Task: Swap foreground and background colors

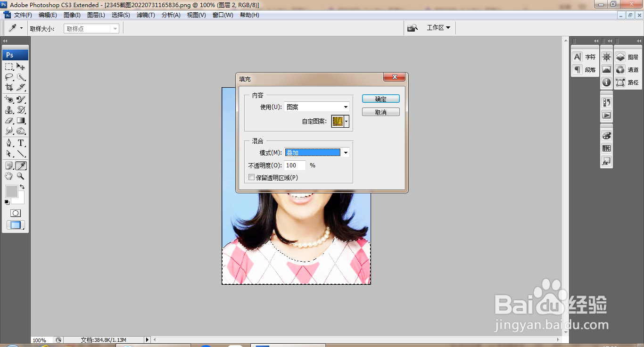Action: [22, 187]
